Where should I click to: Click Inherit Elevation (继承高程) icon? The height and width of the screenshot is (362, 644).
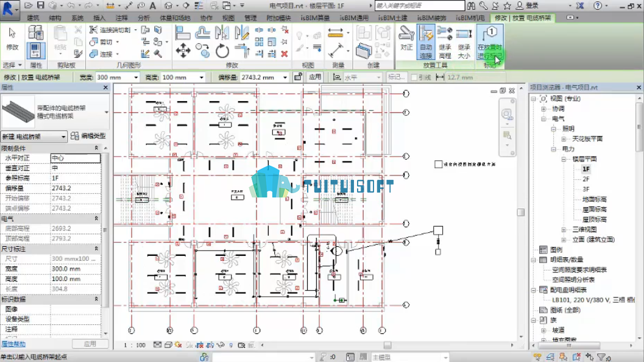[x=445, y=42]
